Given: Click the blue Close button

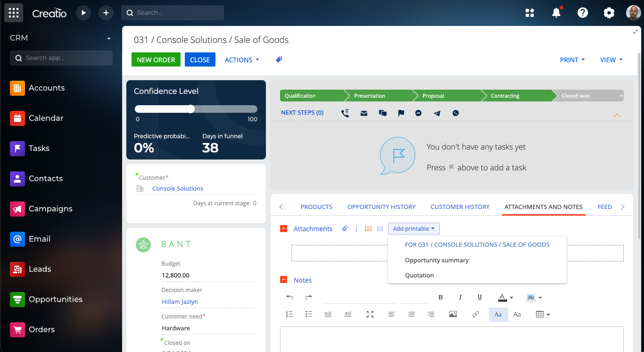Looking at the screenshot, I should click(x=200, y=59).
